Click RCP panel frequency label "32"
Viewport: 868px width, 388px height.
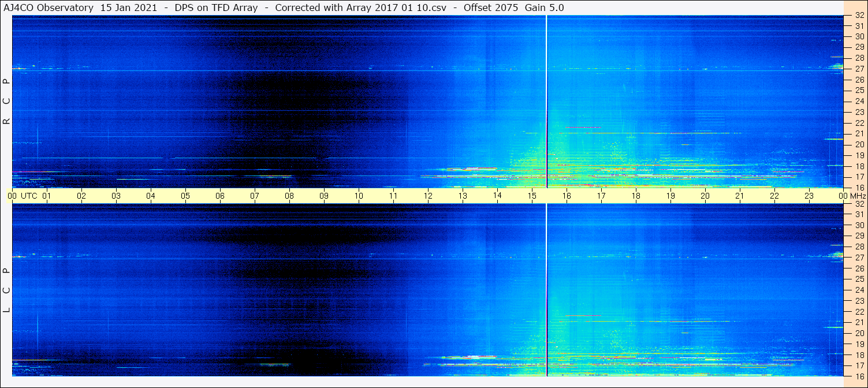859,16
